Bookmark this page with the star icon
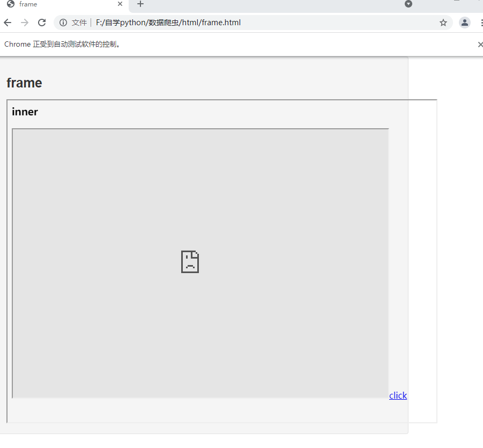Image resolution: width=483 pixels, height=448 pixels. click(x=443, y=23)
